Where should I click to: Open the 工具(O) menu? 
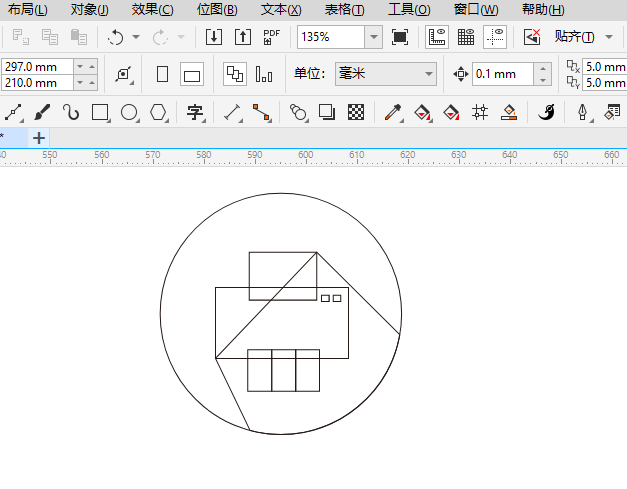pos(409,10)
